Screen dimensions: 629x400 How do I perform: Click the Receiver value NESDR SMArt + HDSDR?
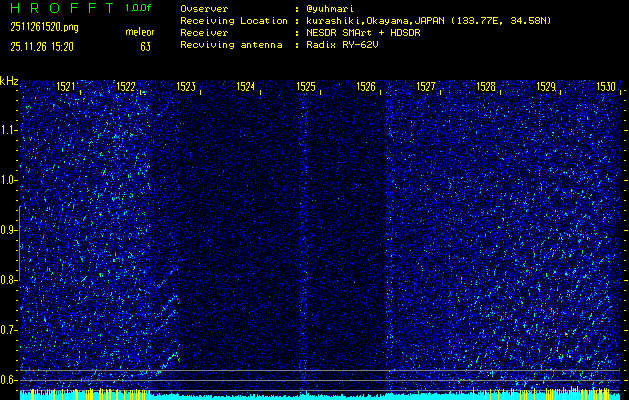pyautogui.click(x=363, y=33)
